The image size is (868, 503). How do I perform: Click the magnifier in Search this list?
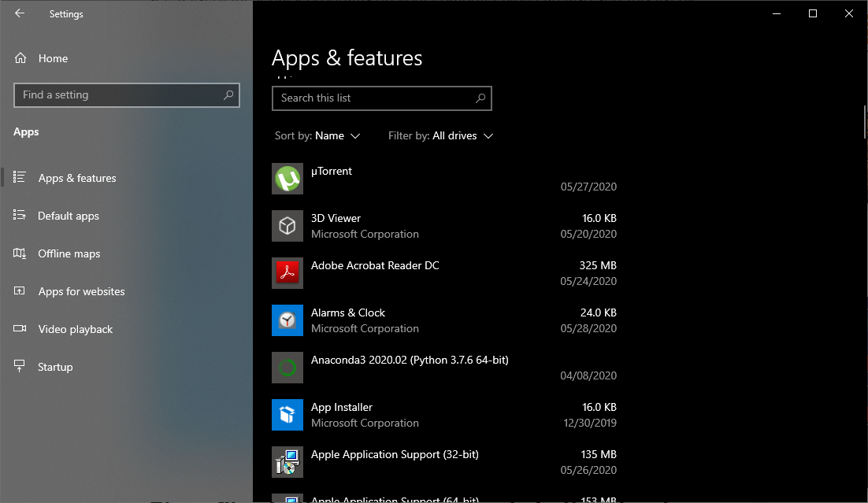click(480, 98)
